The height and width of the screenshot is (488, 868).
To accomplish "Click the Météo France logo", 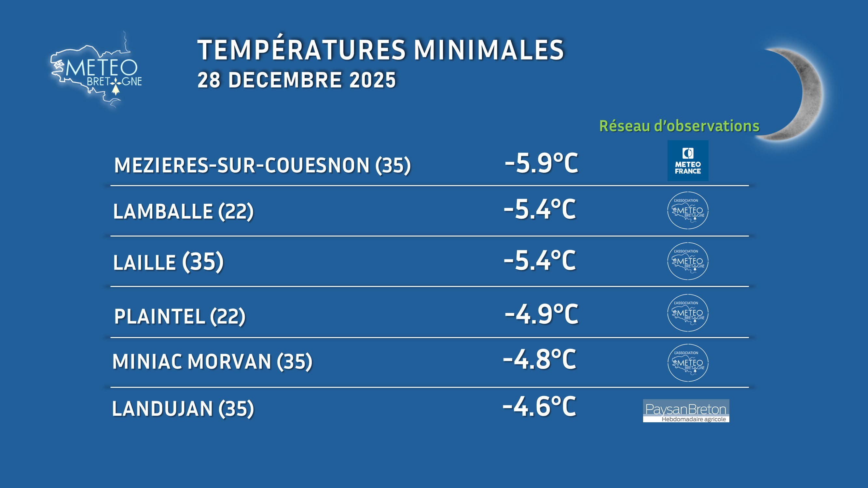I will tap(688, 161).
